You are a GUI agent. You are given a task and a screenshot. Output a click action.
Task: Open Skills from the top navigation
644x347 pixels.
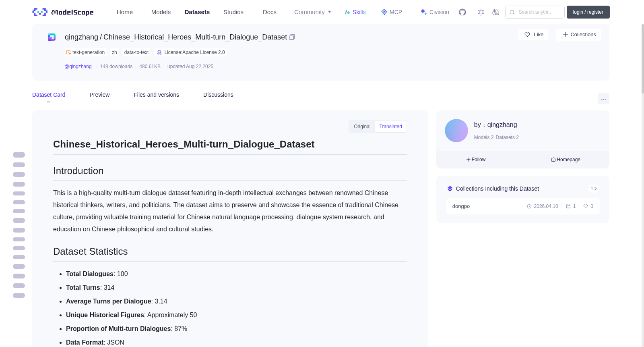[x=355, y=12]
